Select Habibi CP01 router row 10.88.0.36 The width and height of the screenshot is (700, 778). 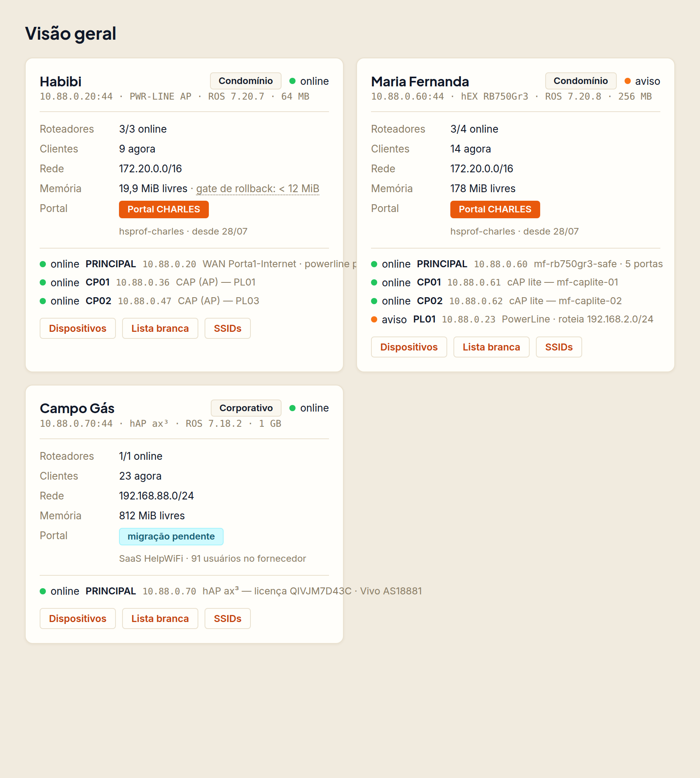click(184, 282)
